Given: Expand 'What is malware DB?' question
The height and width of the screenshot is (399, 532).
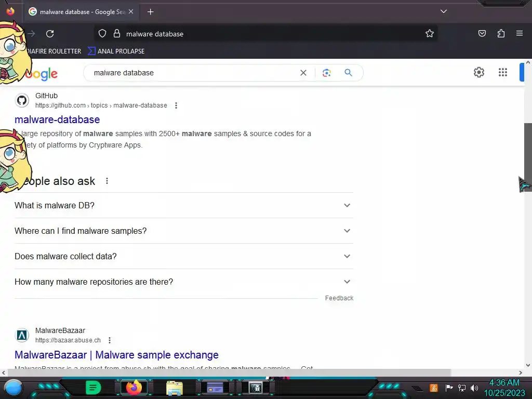Looking at the screenshot, I should point(183,206).
